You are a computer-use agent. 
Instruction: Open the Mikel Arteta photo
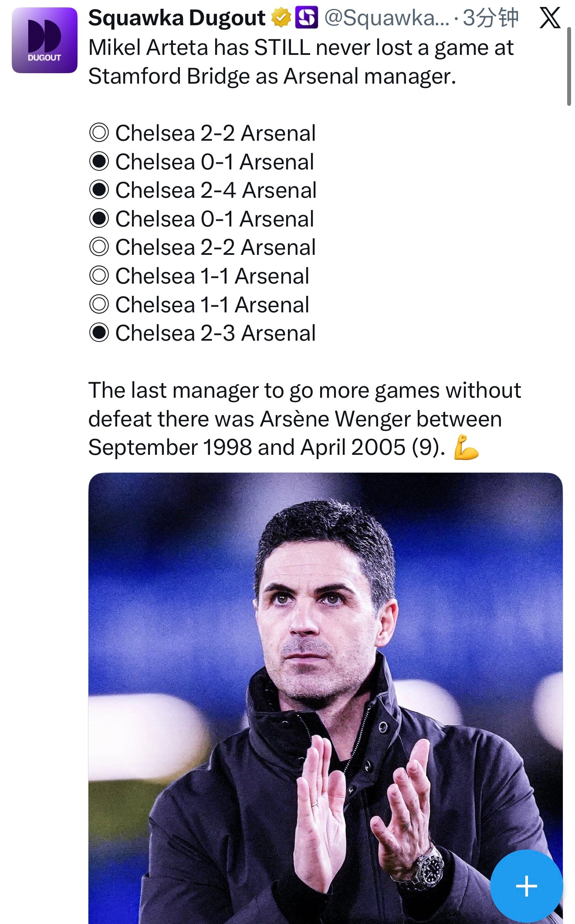(x=325, y=697)
